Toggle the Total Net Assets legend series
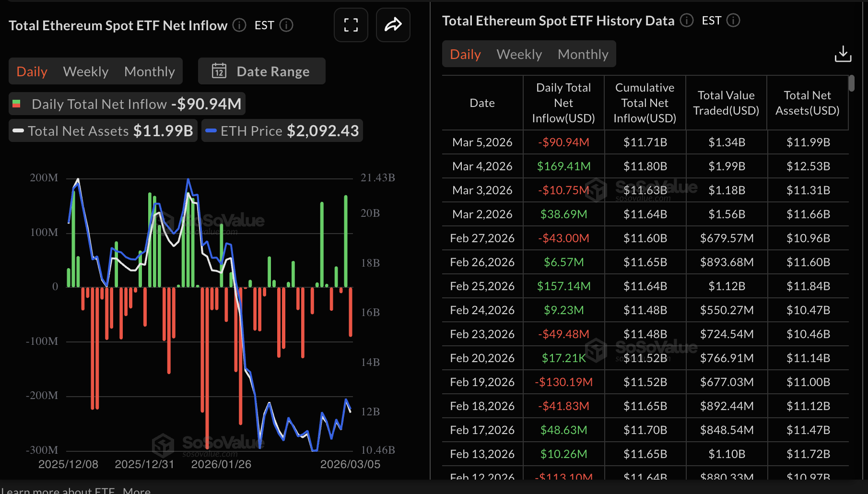The image size is (868, 494). 103,131
